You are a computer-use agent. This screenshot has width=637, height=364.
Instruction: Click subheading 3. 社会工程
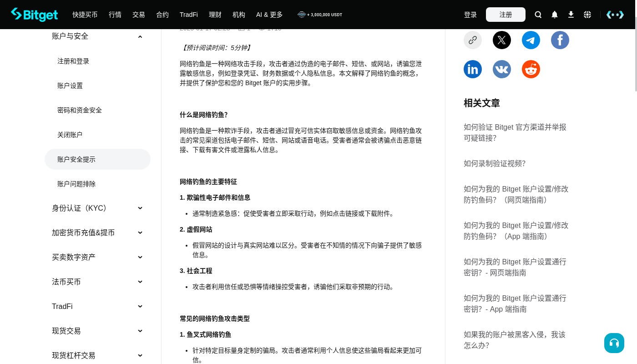coord(196,271)
